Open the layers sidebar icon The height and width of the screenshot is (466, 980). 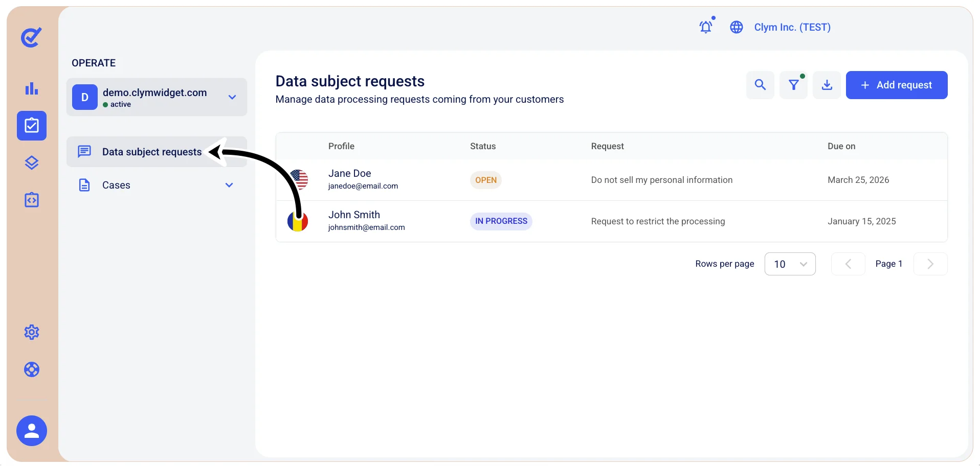pyautogui.click(x=32, y=163)
